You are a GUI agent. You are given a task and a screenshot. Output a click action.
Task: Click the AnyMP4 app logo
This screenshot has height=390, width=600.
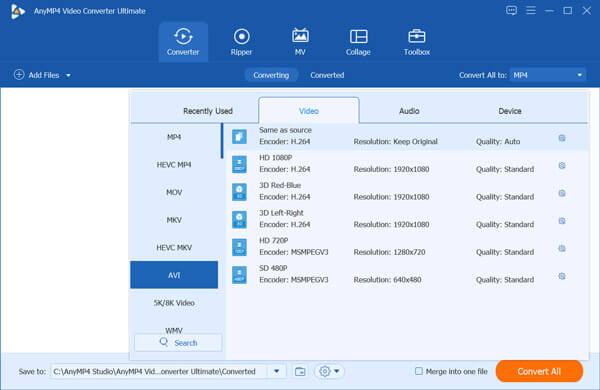click(18, 11)
